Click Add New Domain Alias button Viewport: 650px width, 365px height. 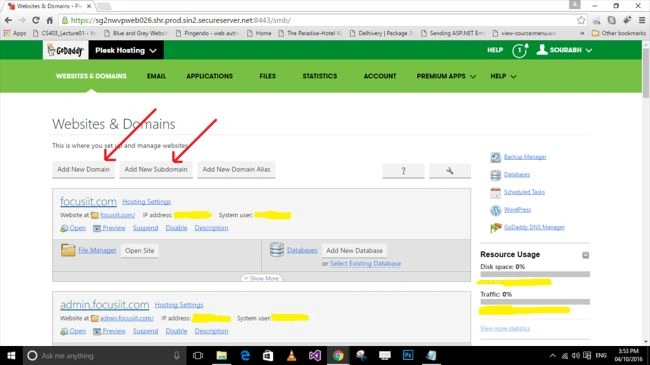[x=236, y=170]
